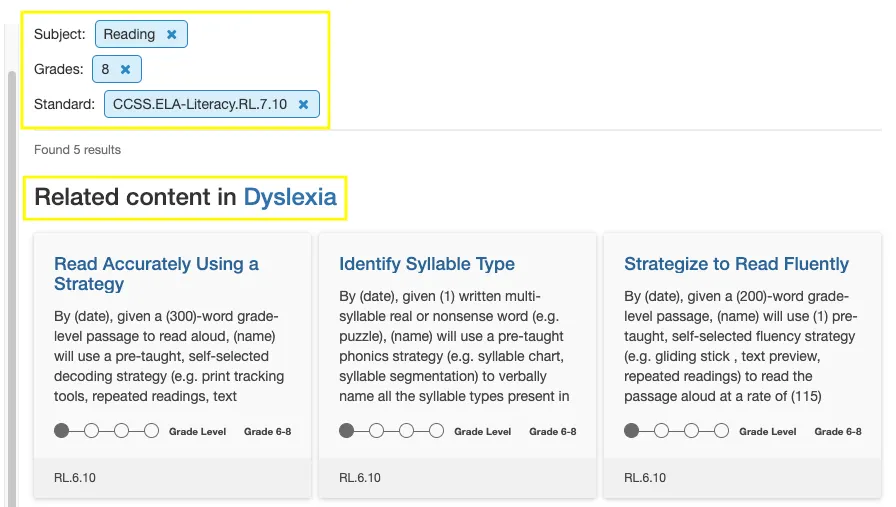The image size is (896, 507).
Task: Select second level dot on Identify Syllable card
Action: pyautogui.click(x=377, y=431)
